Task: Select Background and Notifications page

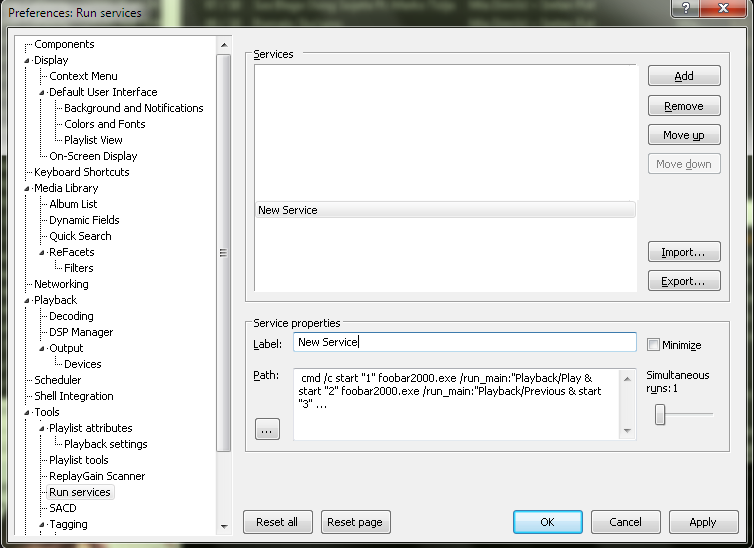Action: point(134,108)
